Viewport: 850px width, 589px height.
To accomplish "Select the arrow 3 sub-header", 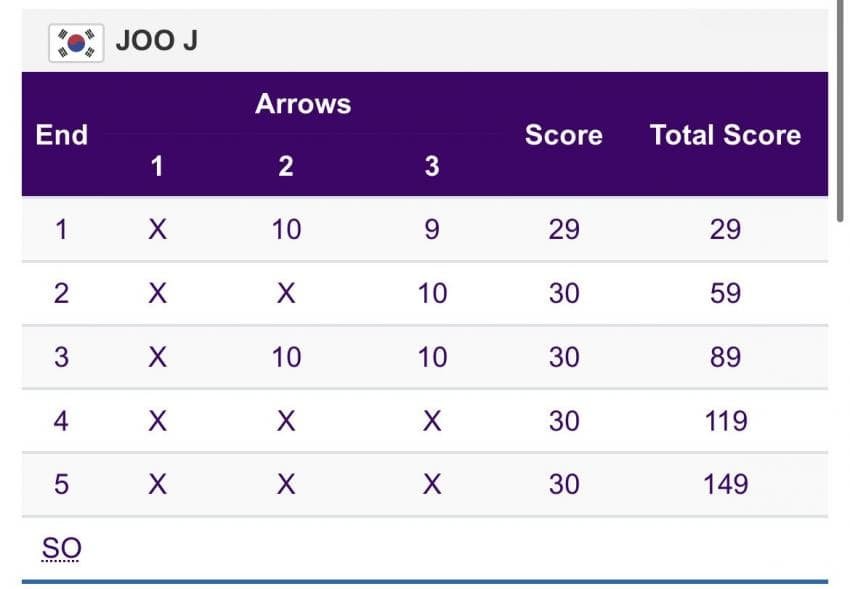I will point(432,166).
